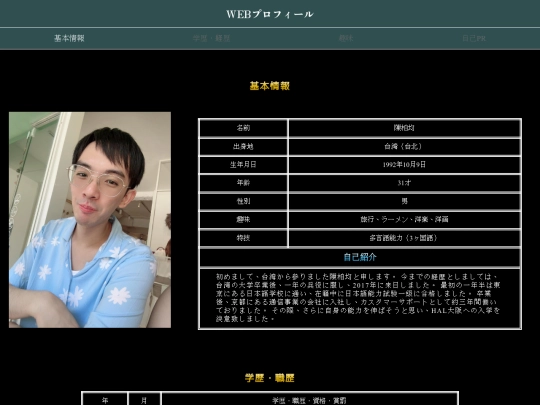Click the 学歴・職歴・資格・賞罰 column header
The image size is (540, 405).
309,400
